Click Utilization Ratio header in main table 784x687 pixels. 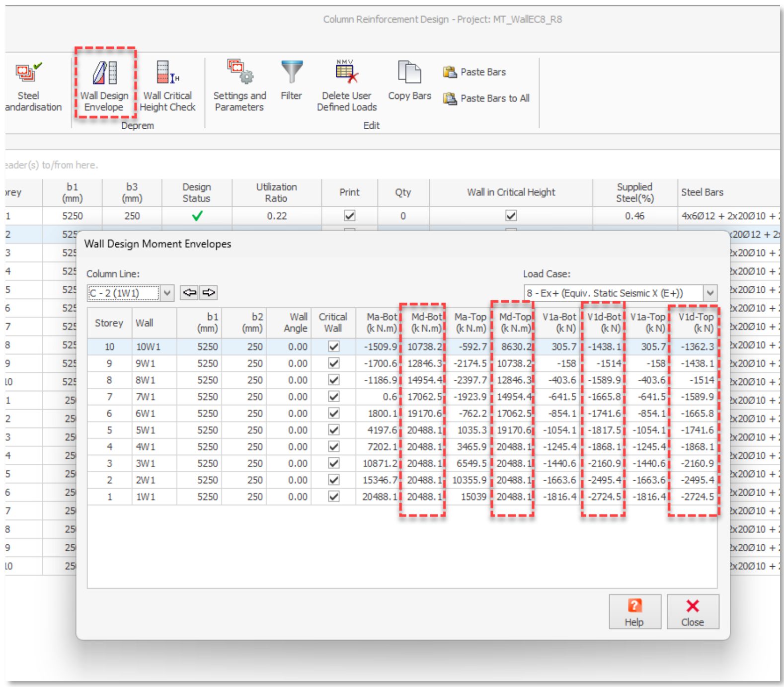click(277, 193)
